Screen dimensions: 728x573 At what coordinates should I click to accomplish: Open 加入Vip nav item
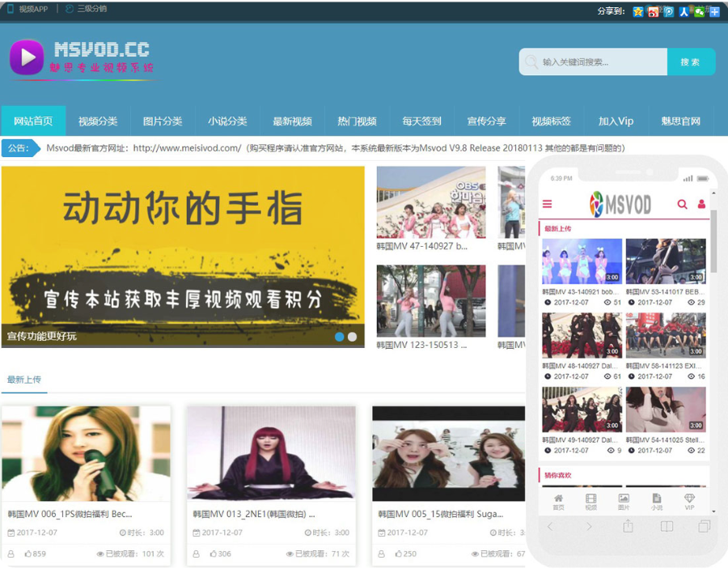[x=616, y=121]
